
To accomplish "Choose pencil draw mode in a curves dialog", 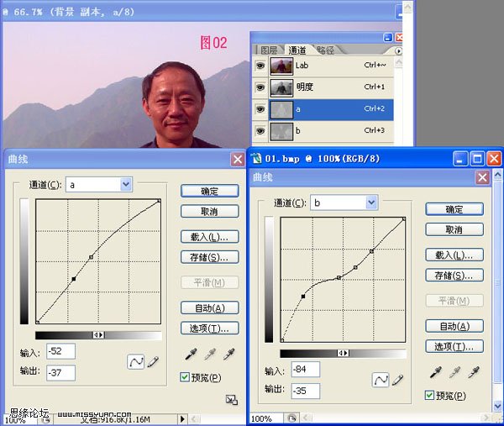I will (x=153, y=361).
